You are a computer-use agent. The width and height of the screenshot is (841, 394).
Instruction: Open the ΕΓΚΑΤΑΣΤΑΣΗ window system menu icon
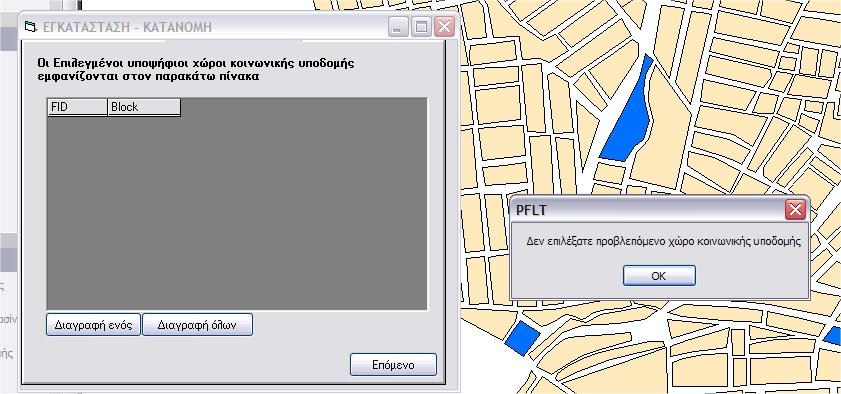32,27
